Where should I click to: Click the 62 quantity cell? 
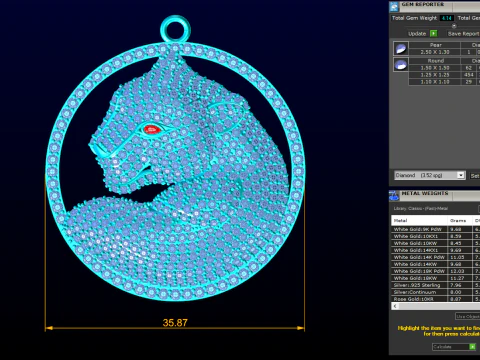pos(469,68)
